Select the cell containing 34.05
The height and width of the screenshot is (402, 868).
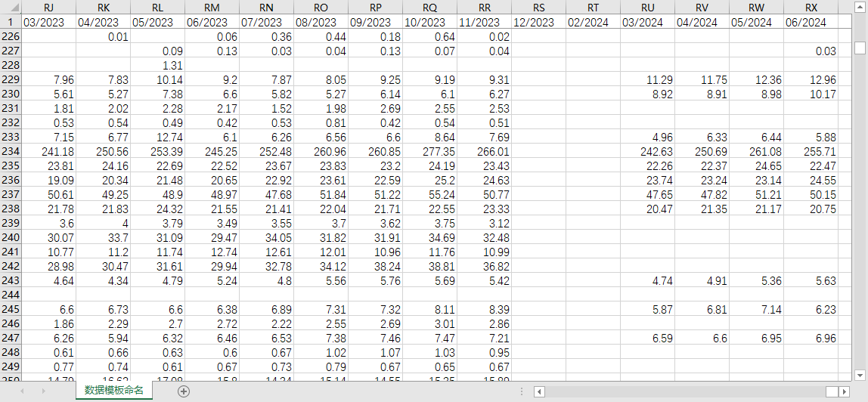point(266,238)
